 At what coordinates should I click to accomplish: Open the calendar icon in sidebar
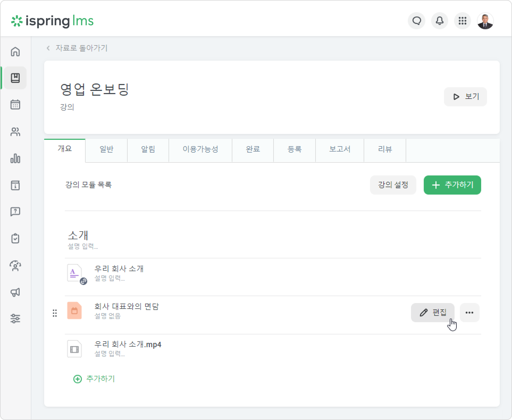point(15,105)
